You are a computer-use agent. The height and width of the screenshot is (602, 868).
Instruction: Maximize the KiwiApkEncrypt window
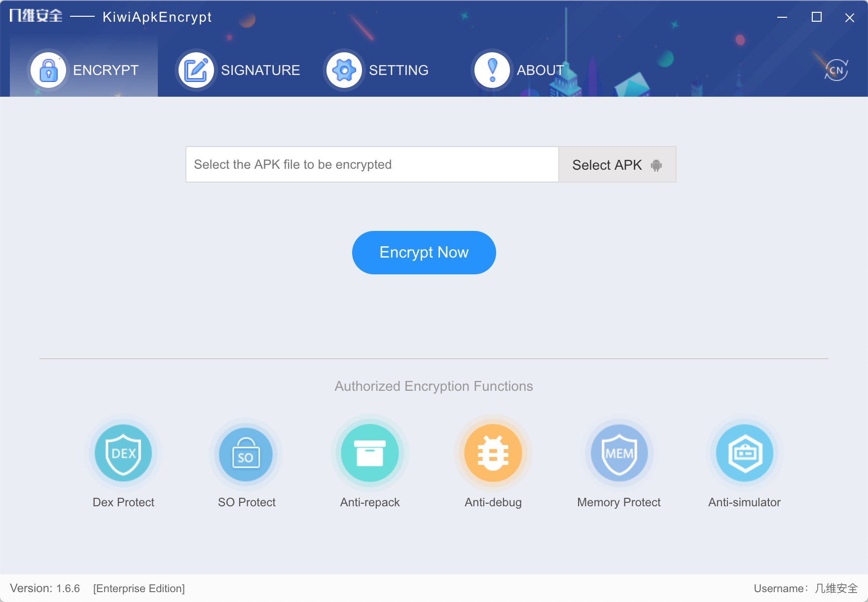click(817, 17)
